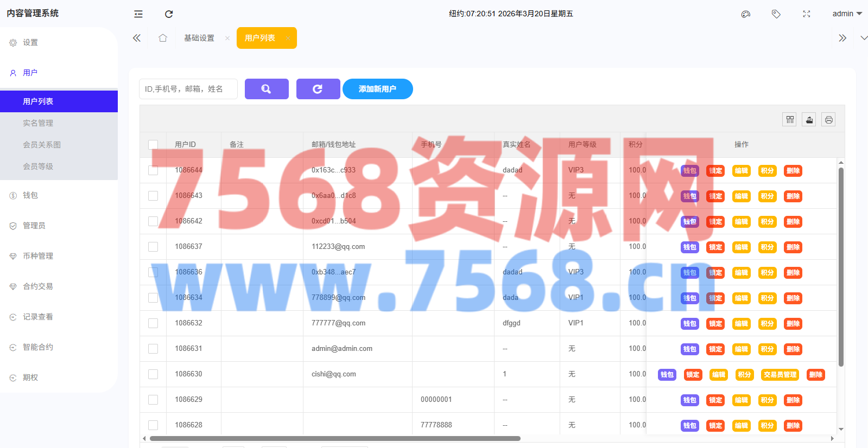
Task: Check the select-all header checkbox
Action: point(153,145)
